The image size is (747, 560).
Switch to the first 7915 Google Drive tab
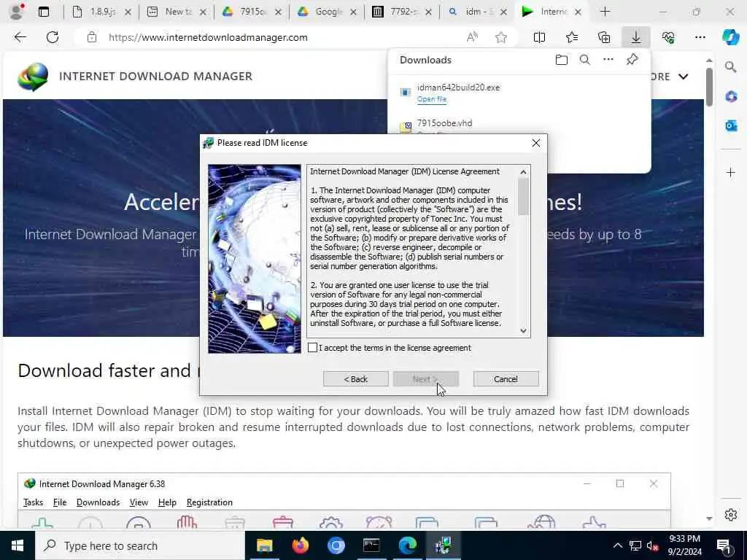coord(252,12)
